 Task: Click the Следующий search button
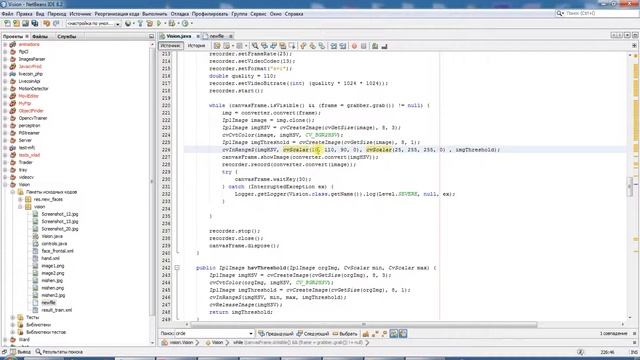click(313, 334)
